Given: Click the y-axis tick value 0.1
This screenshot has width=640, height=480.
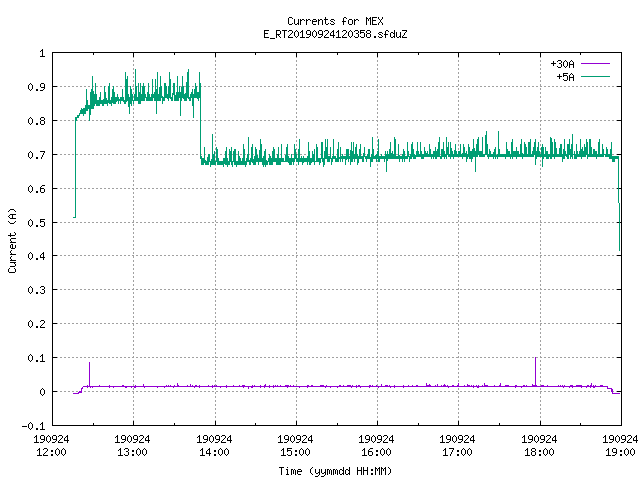Looking at the screenshot, I should tap(36, 358).
